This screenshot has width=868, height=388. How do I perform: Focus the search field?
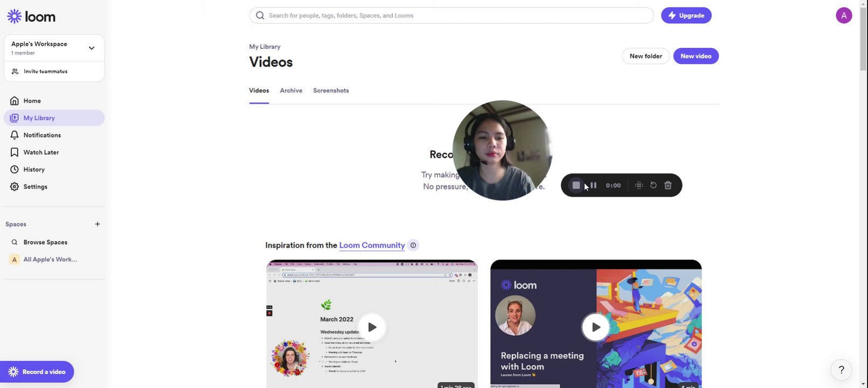(x=452, y=16)
